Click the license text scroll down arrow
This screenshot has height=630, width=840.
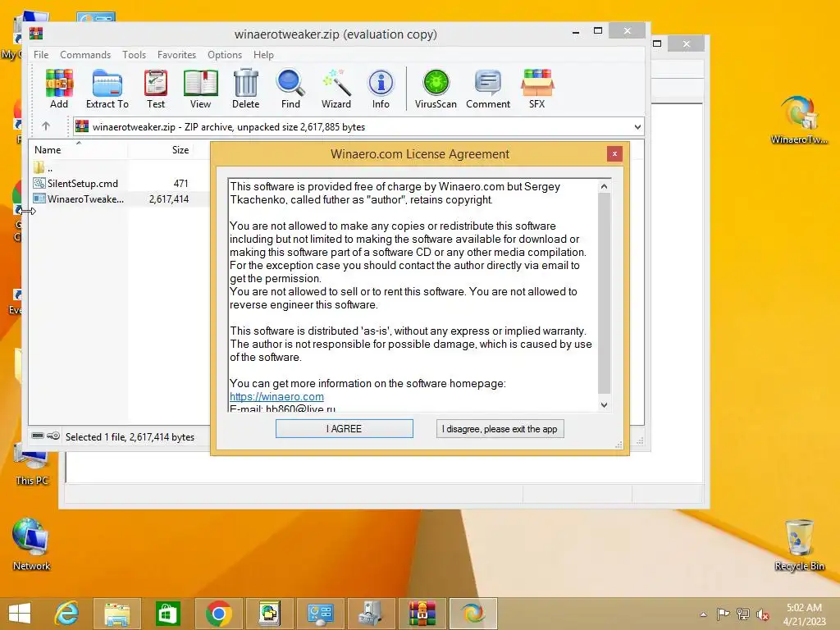[604, 405]
